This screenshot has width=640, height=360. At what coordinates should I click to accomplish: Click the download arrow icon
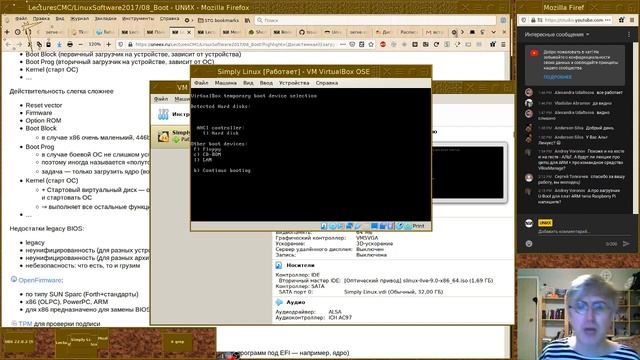tap(59, 44)
